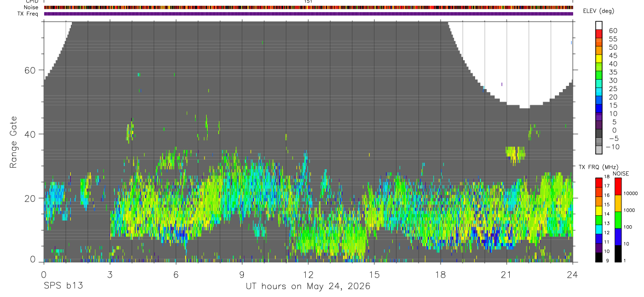Click the purple TX Freq strip above the plot
Screen dimensions: 644x297
(x=308, y=14)
